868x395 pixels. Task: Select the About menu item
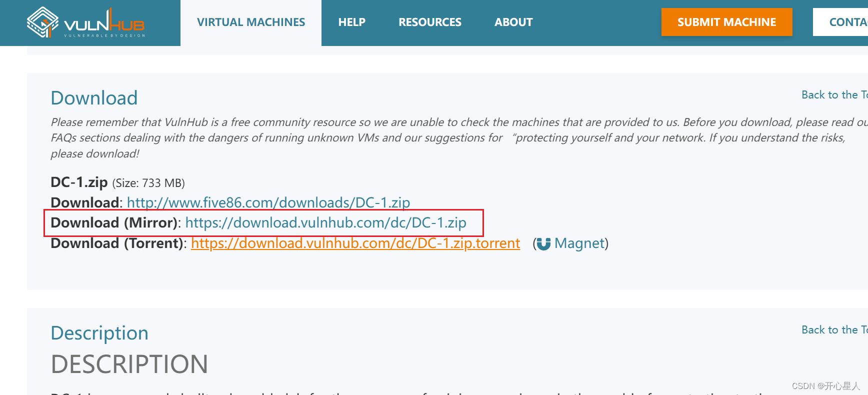coord(513,22)
